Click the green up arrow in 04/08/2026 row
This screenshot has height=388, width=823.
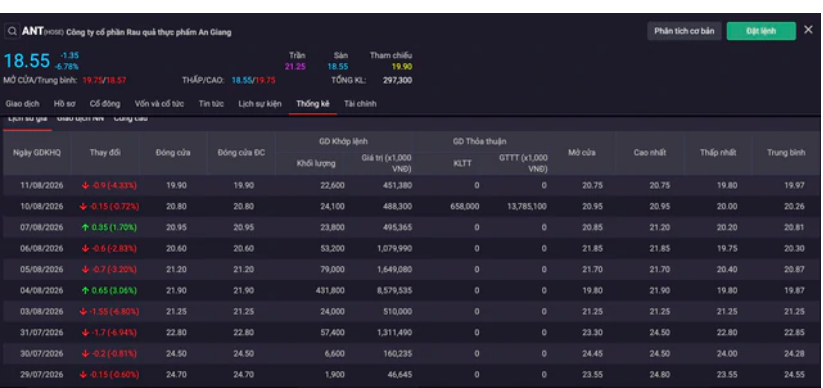[85, 290]
